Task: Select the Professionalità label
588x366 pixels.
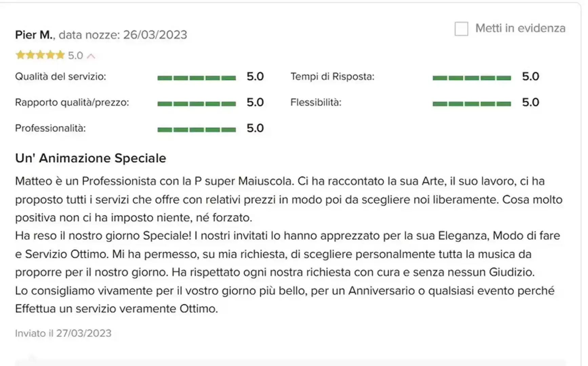Action: (x=50, y=128)
